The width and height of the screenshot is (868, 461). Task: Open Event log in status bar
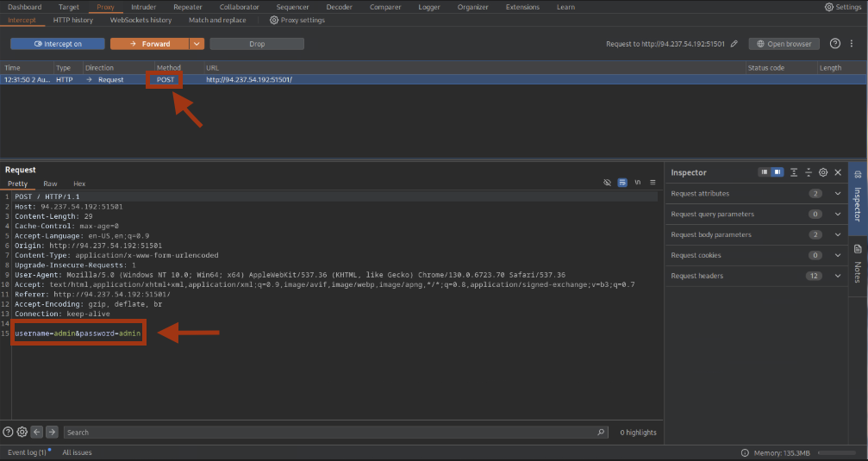click(28, 452)
